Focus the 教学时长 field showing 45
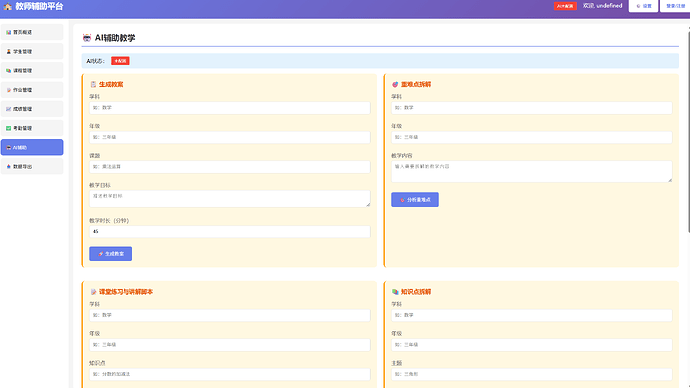The width and height of the screenshot is (690, 388). pos(230,231)
